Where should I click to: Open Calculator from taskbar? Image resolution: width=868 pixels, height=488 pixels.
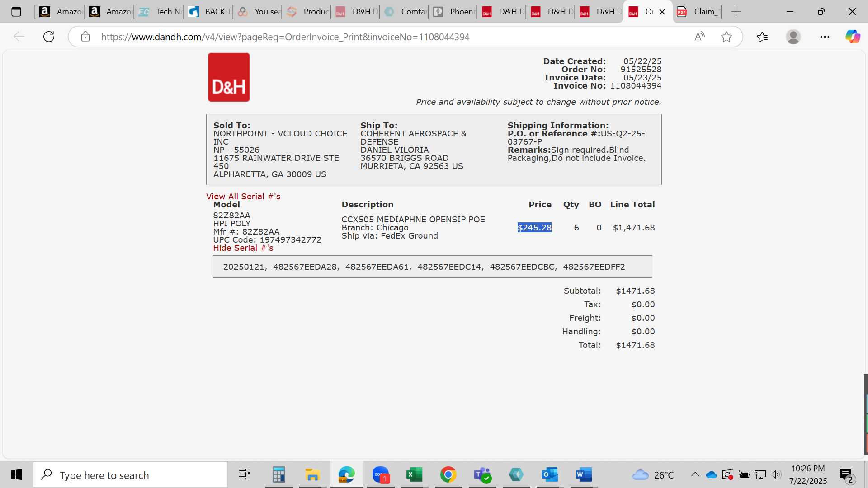279,475
